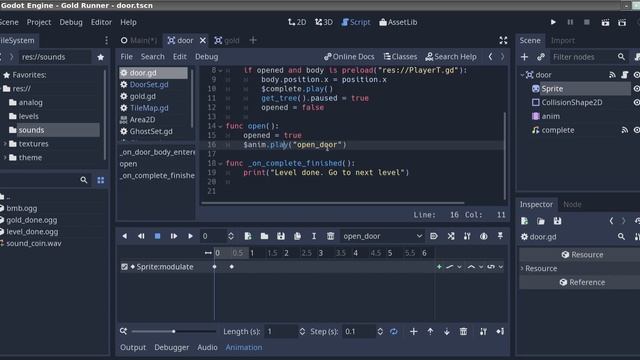Show signals of complete node

(x=624, y=130)
